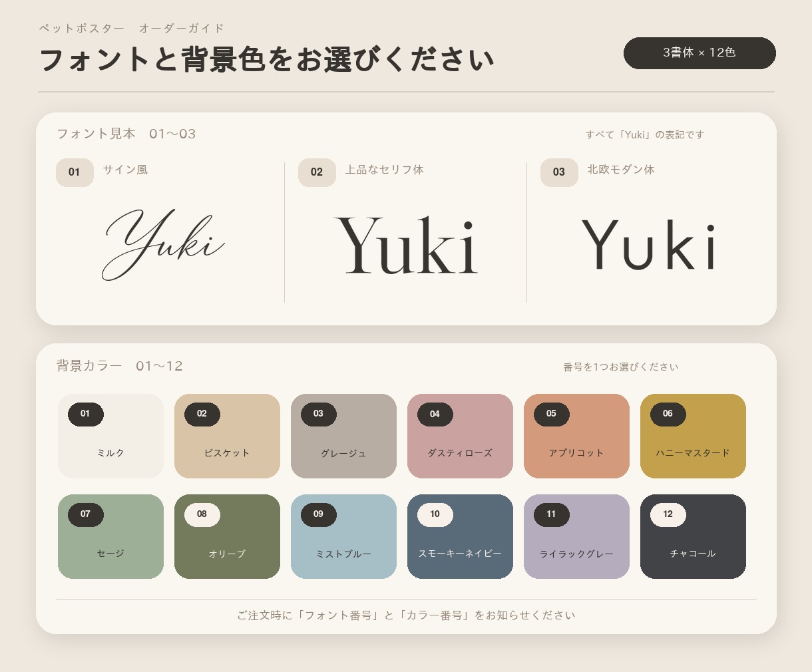
Task: Click number badge 01 on ミルク swatch
Action: (86, 414)
